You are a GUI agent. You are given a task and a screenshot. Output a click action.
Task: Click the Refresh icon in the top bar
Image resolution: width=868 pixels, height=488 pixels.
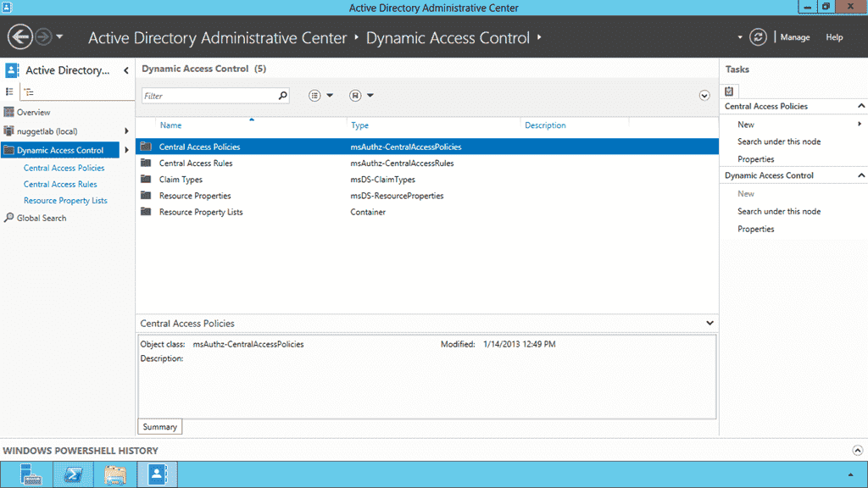point(757,36)
